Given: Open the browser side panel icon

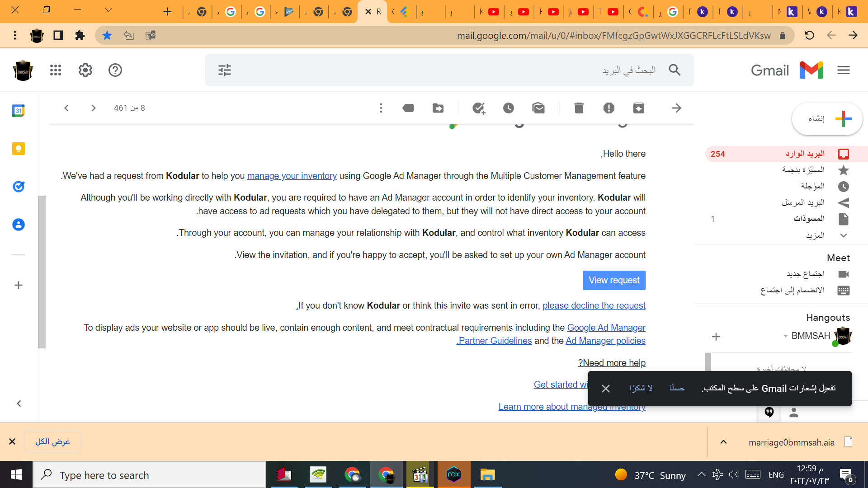Looking at the screenshot, I should (x=58, y=35).
